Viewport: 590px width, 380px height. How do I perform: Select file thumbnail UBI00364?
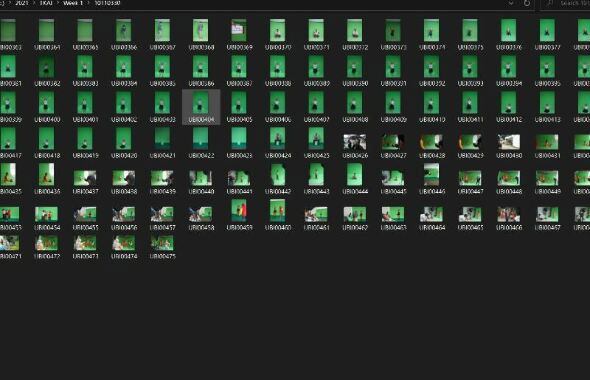click(x=47, y=35)
